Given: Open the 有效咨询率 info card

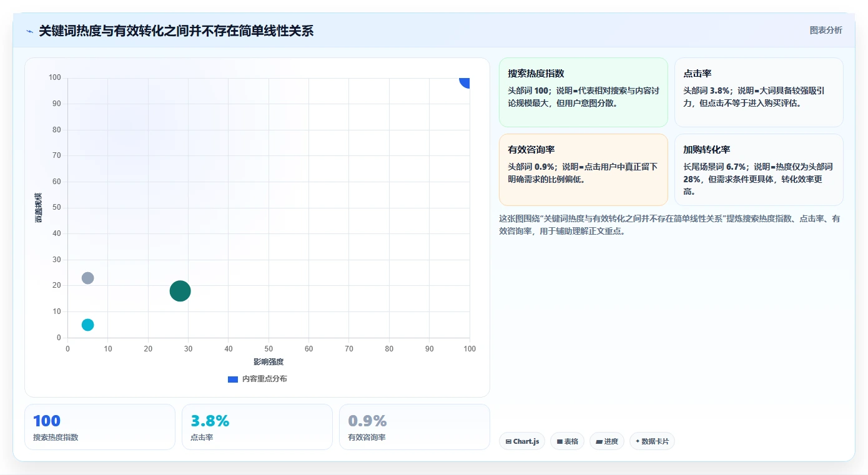Looking at the screenshot, I should click(x=583, y=170).
